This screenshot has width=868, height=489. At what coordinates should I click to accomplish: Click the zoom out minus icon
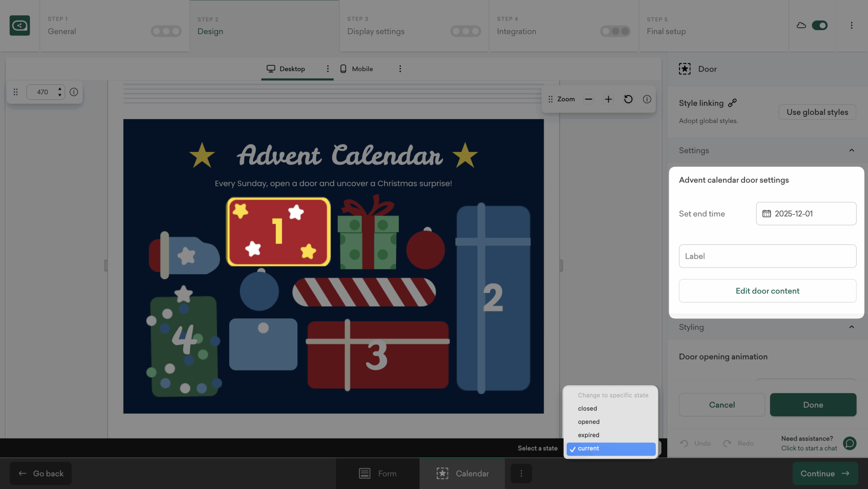589,99
